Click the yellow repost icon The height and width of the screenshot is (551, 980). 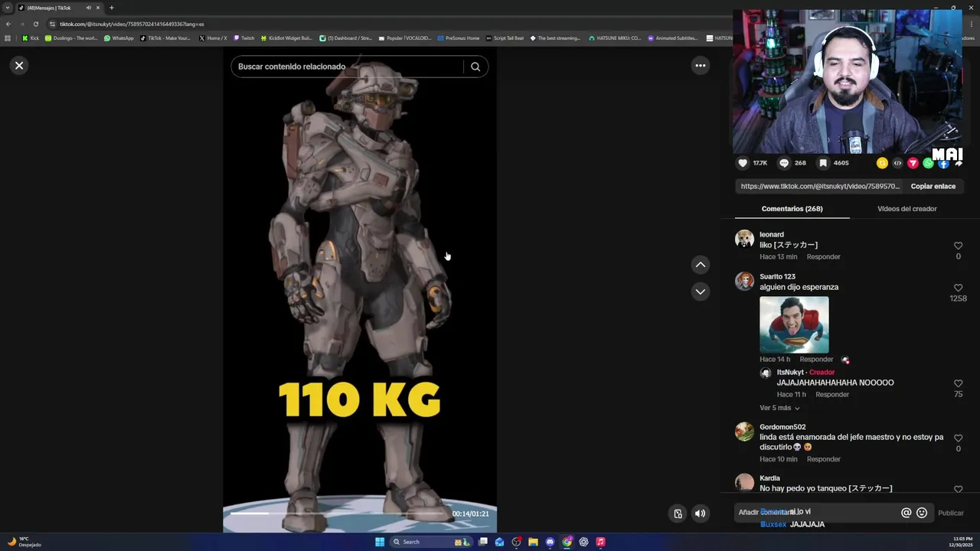pos(882,163)
